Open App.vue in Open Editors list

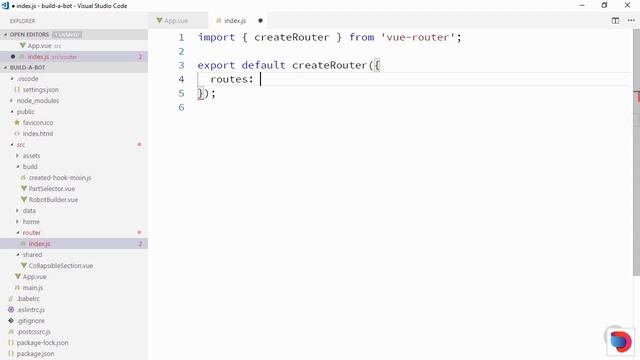click(x=74, y=46)
